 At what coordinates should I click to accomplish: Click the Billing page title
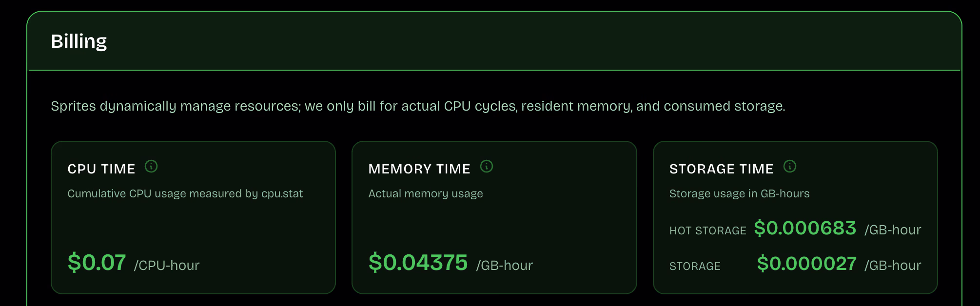click(x=79, y=42)
